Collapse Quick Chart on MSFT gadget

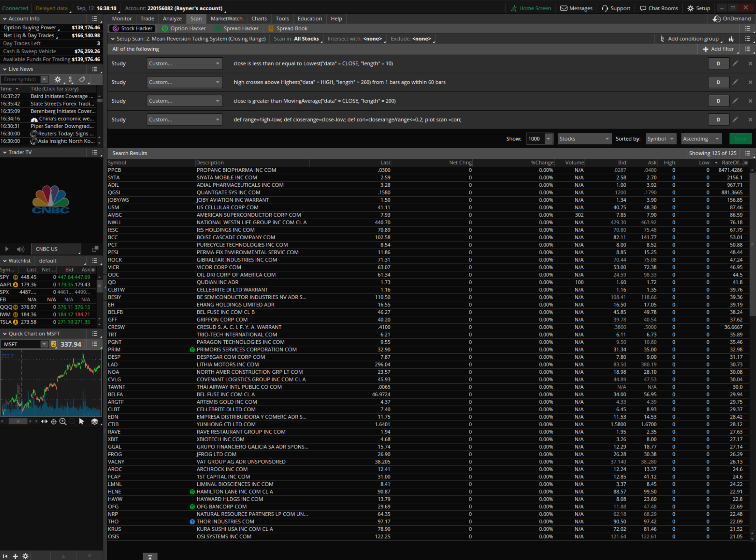point(5,333)
